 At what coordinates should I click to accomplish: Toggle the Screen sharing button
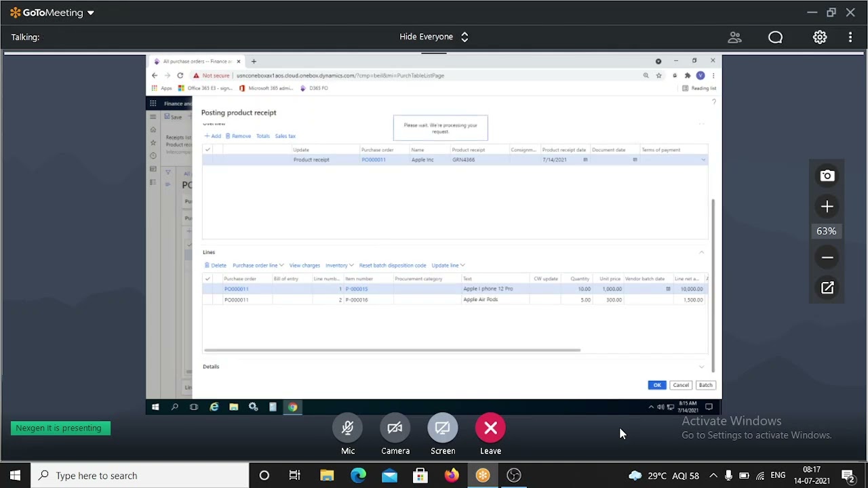coord(442,428)
